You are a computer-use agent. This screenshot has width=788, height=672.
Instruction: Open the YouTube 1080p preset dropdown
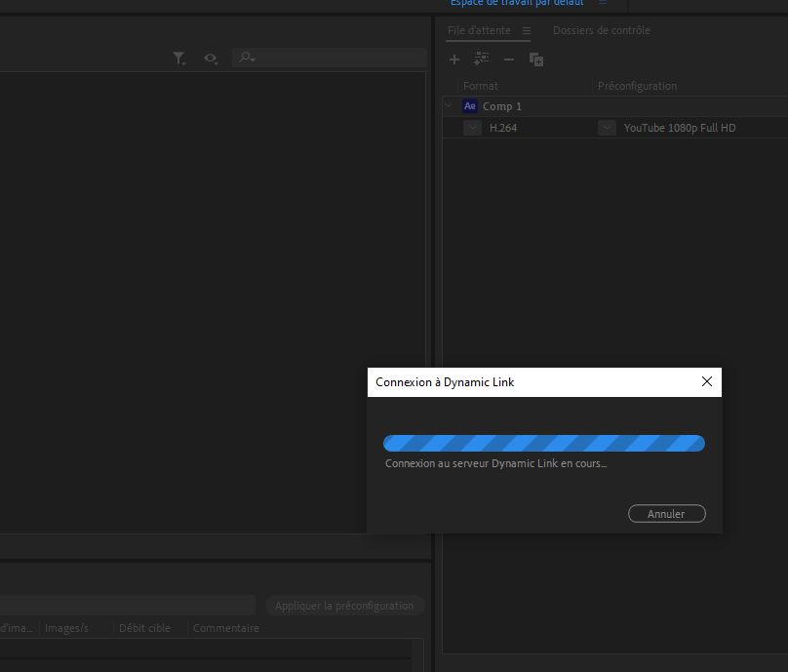pos(607,128)
